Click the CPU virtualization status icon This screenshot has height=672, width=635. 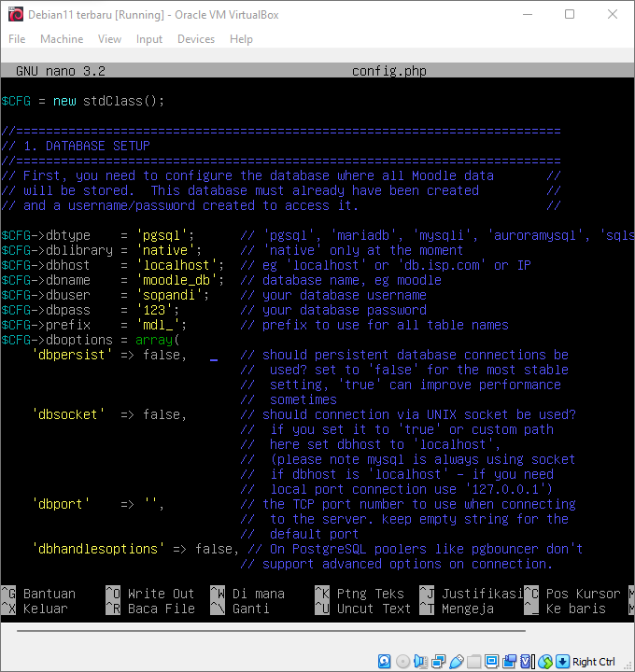pos(528,662)
